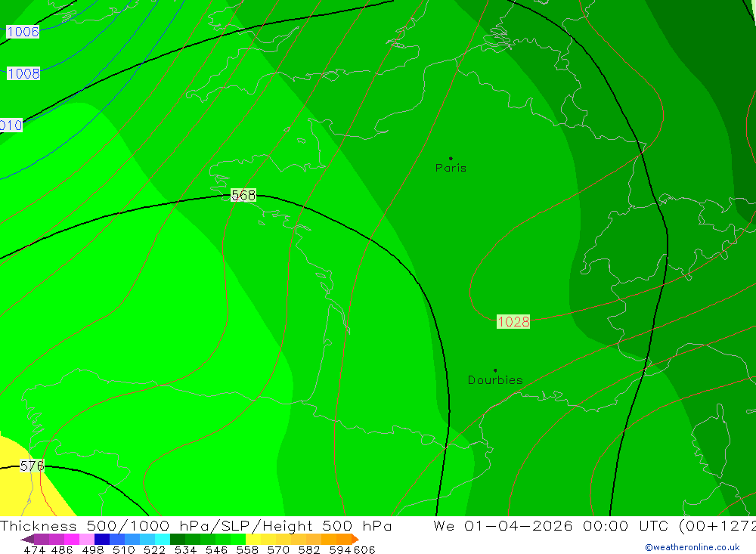Click the Paris location dot marker
This screenshot has height=554, width=756.
pos(451,158)
